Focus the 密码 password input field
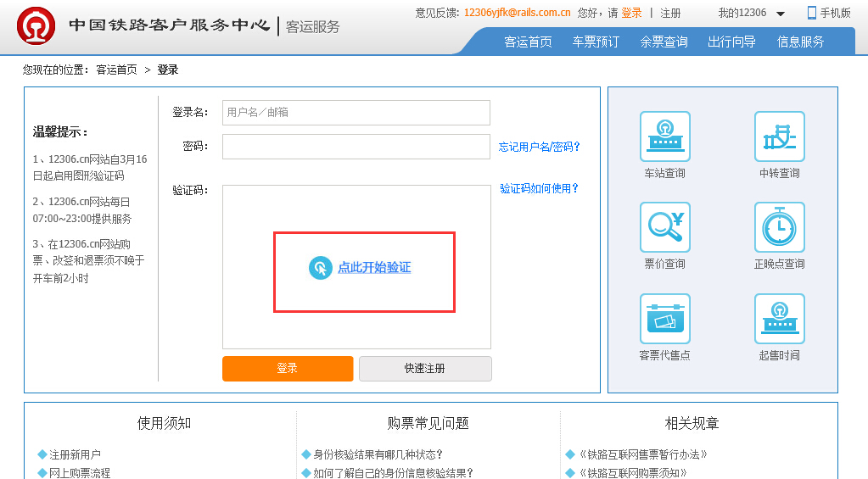 (356, 147)
